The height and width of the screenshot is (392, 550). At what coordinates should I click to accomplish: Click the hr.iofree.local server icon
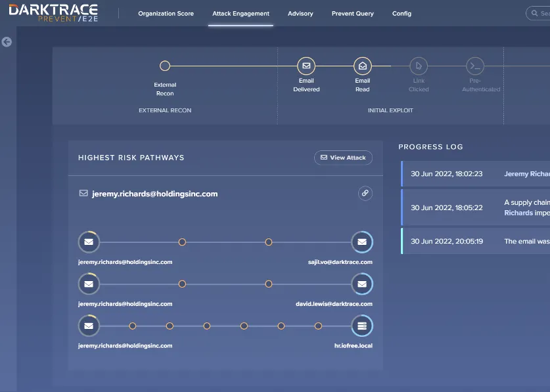point(362,326)
